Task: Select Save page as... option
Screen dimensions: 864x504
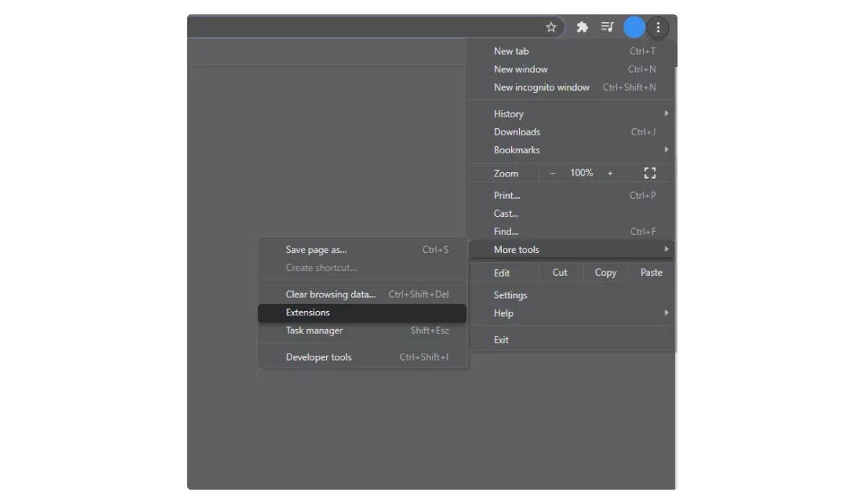Action: tap(363, 250)
